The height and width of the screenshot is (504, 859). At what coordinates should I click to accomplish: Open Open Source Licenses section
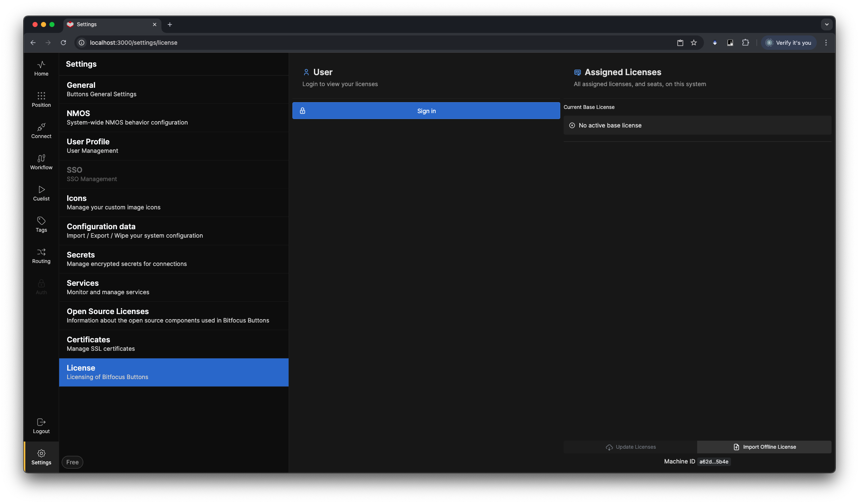[174, 316]
